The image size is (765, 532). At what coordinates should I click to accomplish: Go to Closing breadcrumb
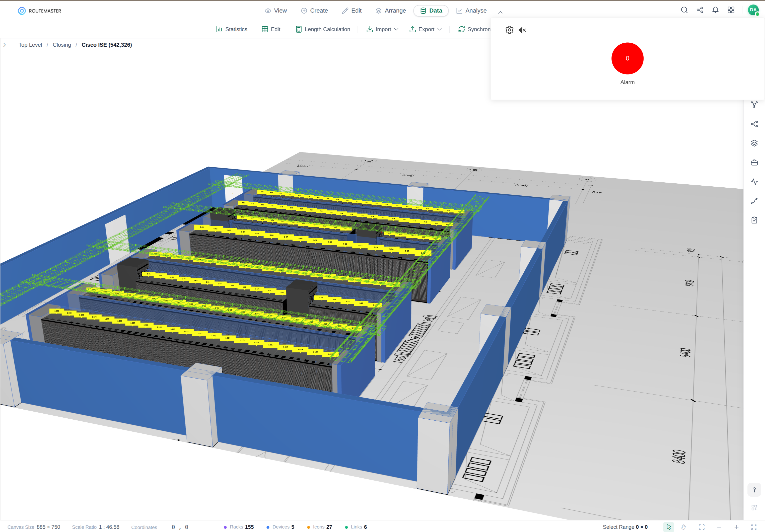coord(62,45)
